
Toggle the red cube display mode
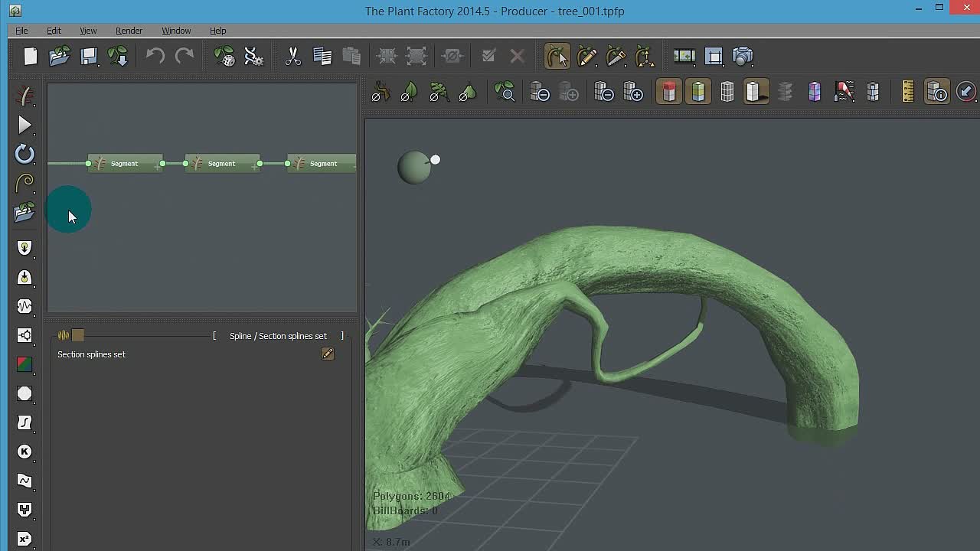[669, 93]
